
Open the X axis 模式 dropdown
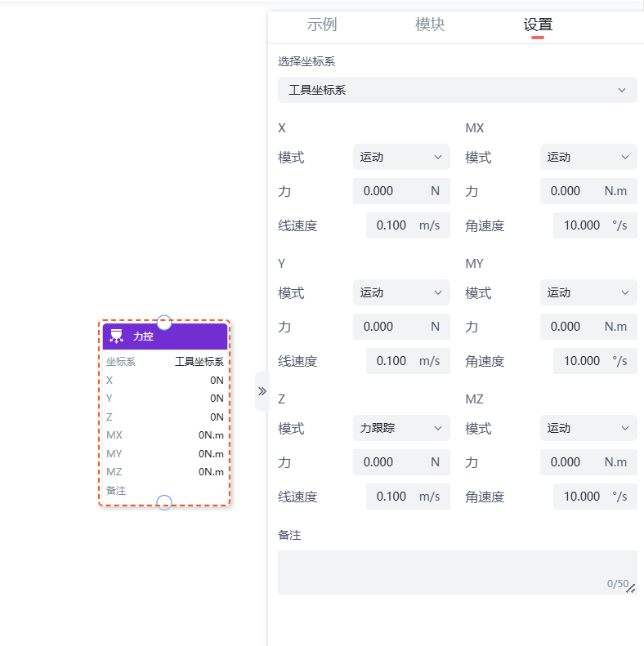400,157
